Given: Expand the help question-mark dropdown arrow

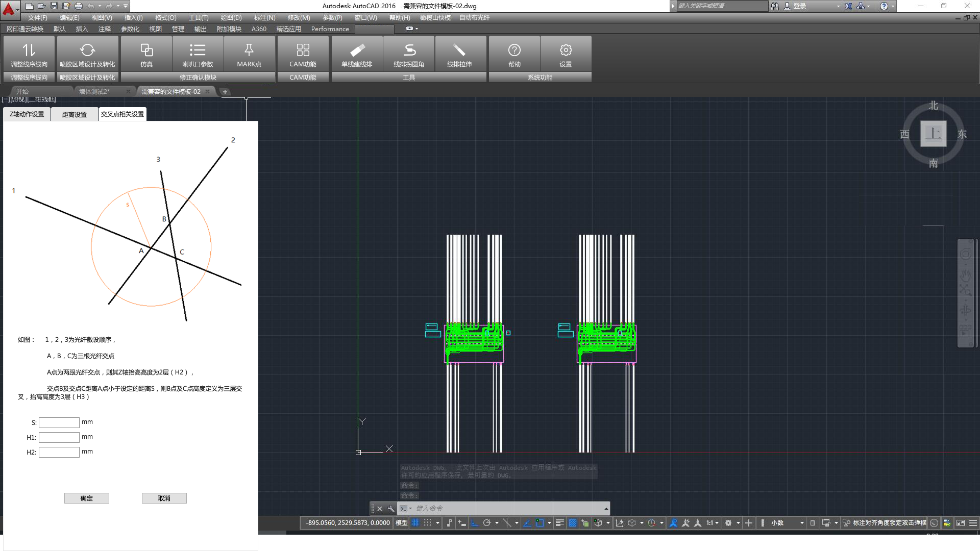Looking at the screenshot, I should [893, 6].
